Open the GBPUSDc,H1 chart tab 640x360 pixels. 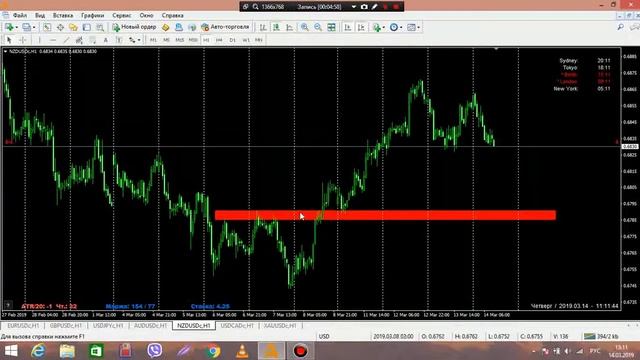pyautogui.click(x=66, y=326)
